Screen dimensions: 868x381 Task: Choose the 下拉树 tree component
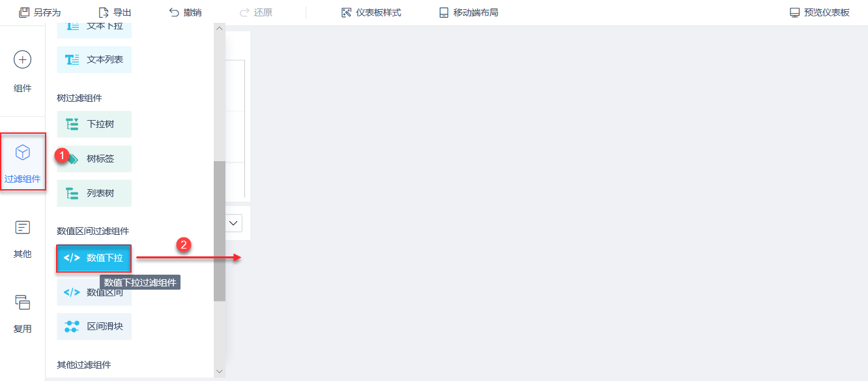[x=94, y=124]
